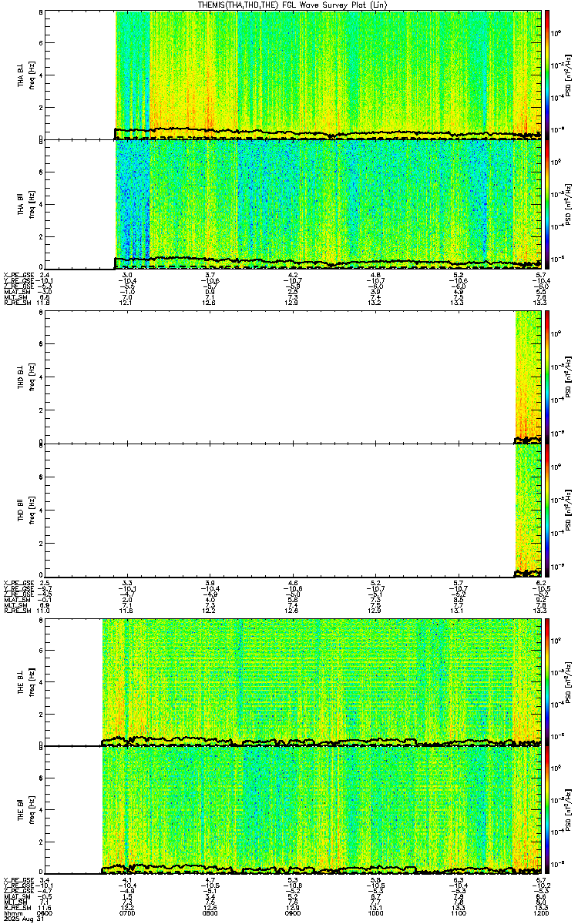
Task: Select the THA B-parallel spectrogram panel
Action: tap(293, 204)
